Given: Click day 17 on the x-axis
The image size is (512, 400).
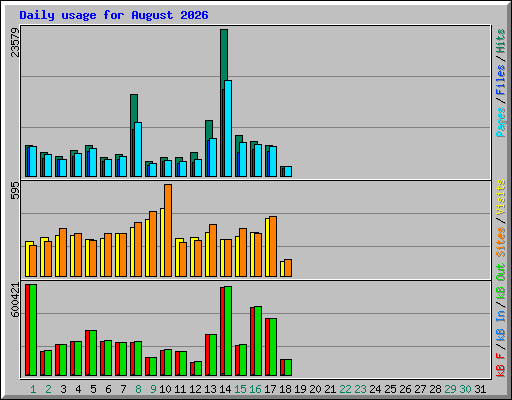Looking at the screenshot, I should (x=270, y=389).
